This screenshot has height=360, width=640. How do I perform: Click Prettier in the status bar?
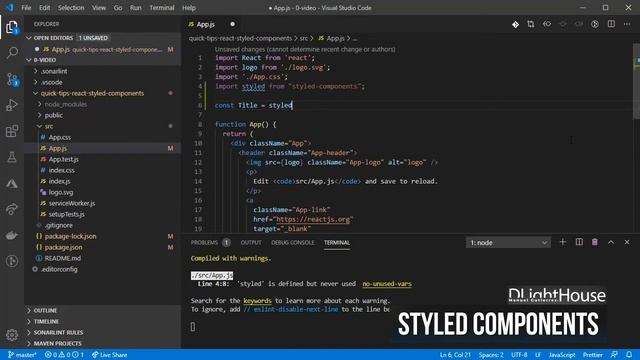(x=593, y=355)
